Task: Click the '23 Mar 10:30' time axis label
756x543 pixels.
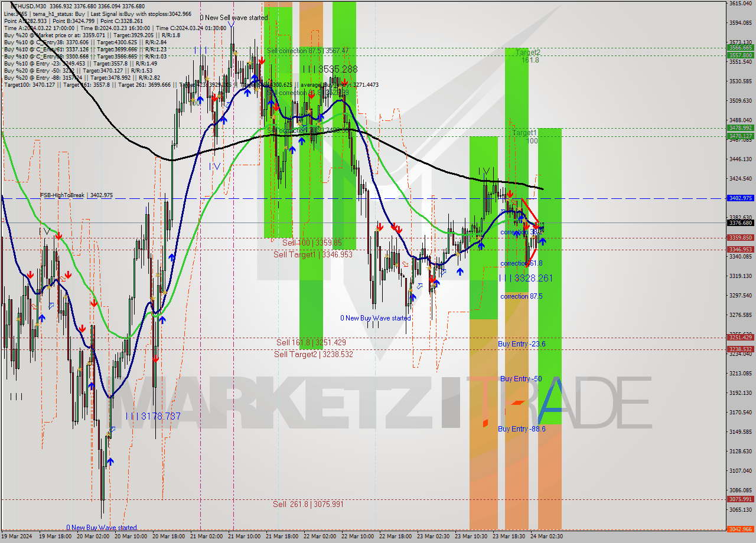Action: tap(471, 537)
